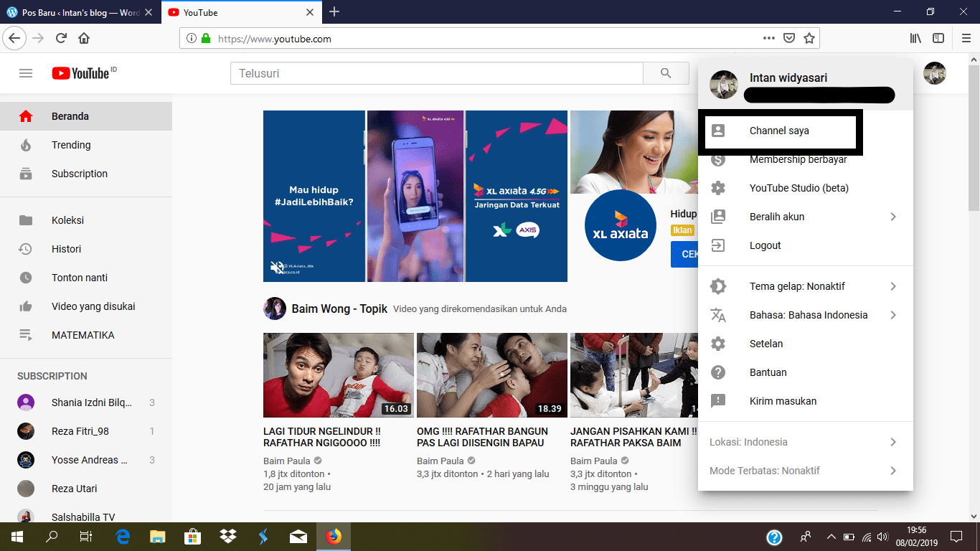Open the Windows notification center
This screenshot has height=551, width=980.
tap(956, 537)
